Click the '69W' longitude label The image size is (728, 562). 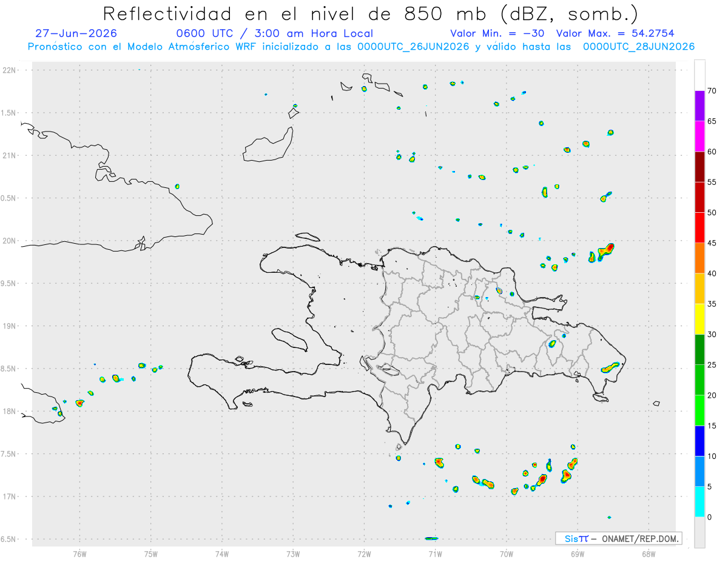point(578,554)
